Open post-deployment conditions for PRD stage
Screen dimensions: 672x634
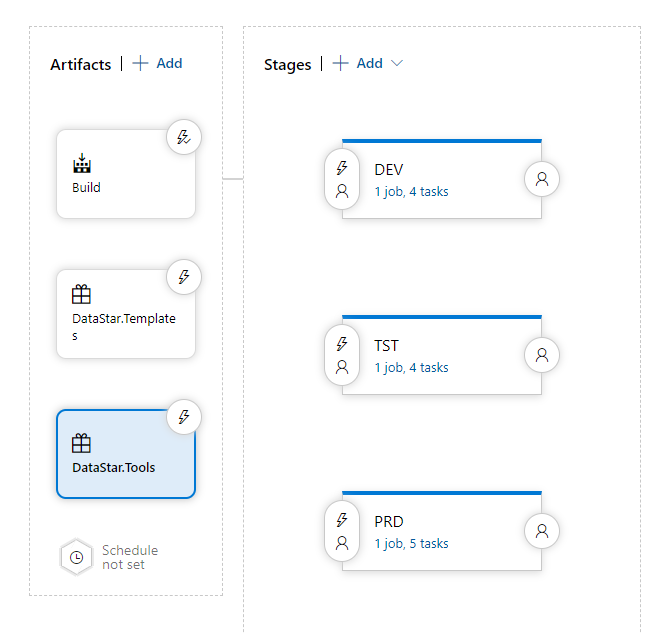tap(542, 531)
